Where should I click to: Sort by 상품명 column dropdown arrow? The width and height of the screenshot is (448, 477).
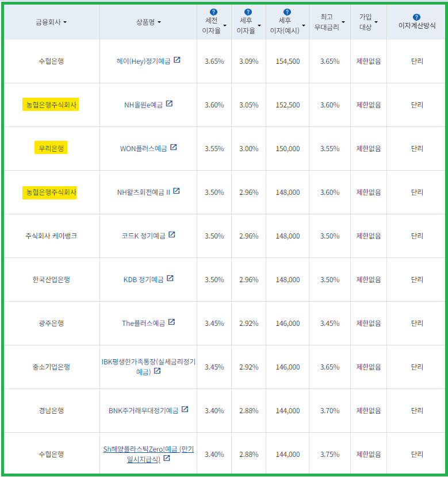159,22
